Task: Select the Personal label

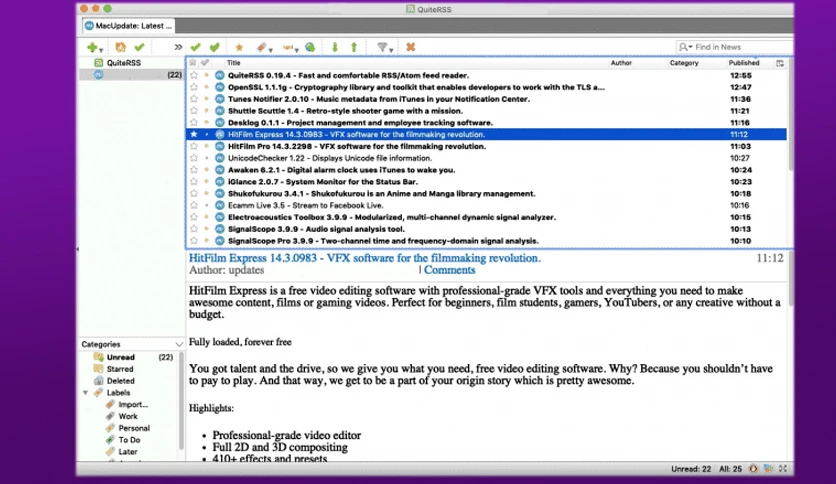Action: pyautogui.click(x=134, y=428)
